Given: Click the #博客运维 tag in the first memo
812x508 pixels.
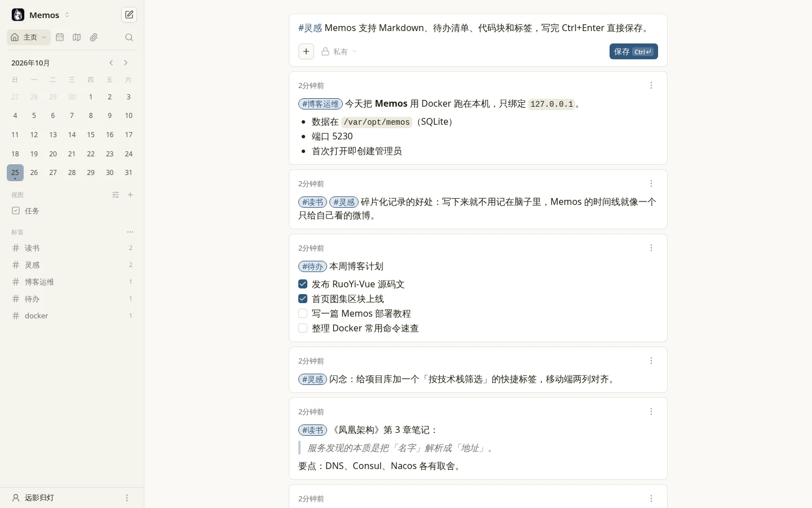Looking at the screenshot, I should pos(320,104).
